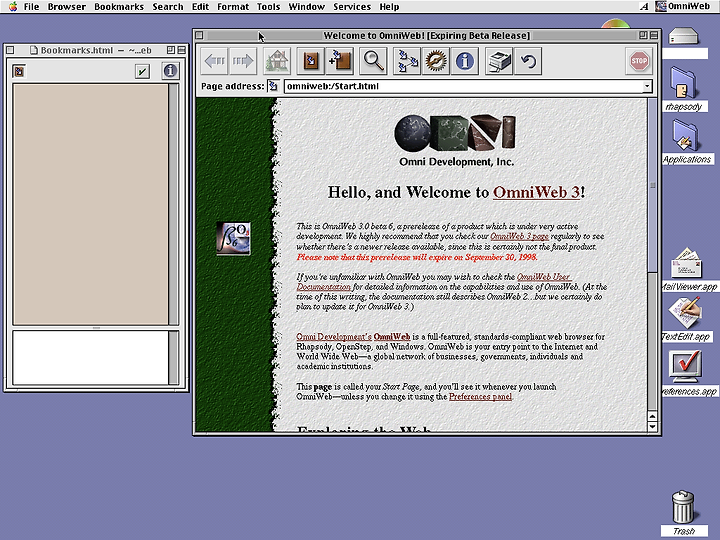Add bookmark using the plus book icon
This screenshot has width=720, height=540.
339,61
